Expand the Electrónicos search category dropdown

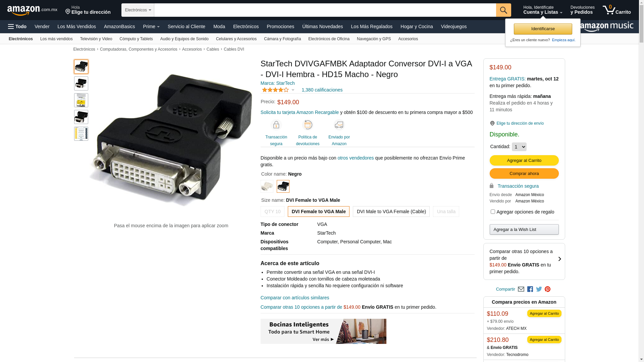tap(138, 10)
